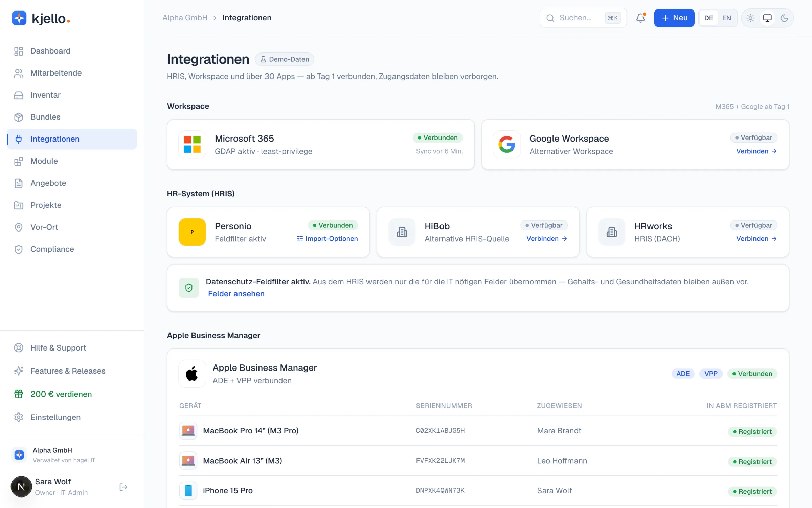Click the Verbunden status on Microsoft 365
Screen dimensions: 812x508
(437, 138)
